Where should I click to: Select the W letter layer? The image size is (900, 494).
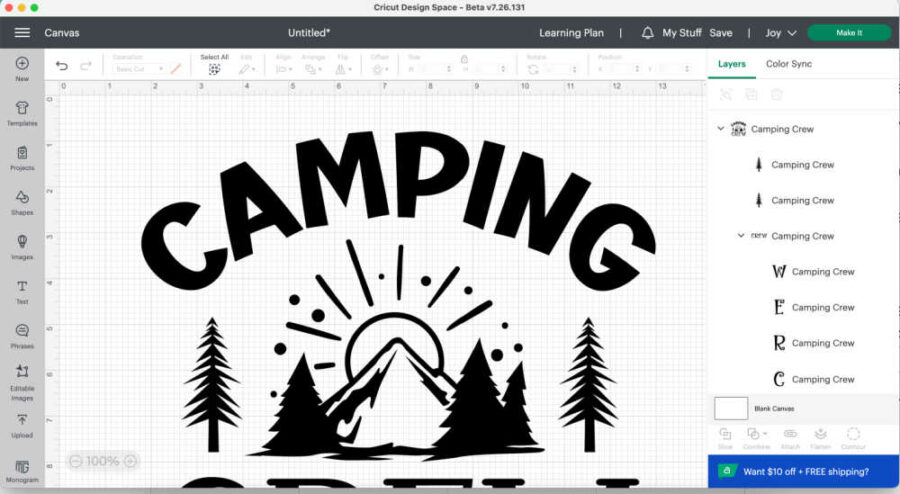tap(823, 272)
